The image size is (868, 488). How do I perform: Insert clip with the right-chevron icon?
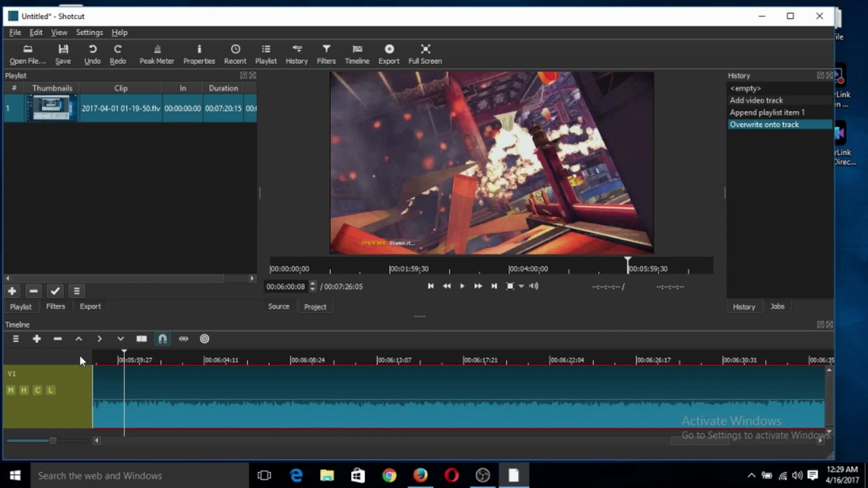(x=100, y=339)
